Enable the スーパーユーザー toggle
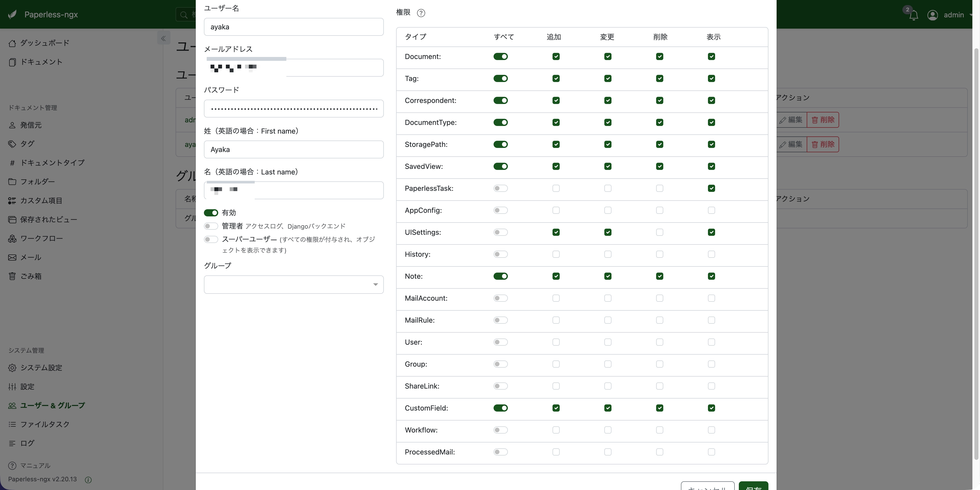The height and width of the screenshot is (490, 980). 211,239
